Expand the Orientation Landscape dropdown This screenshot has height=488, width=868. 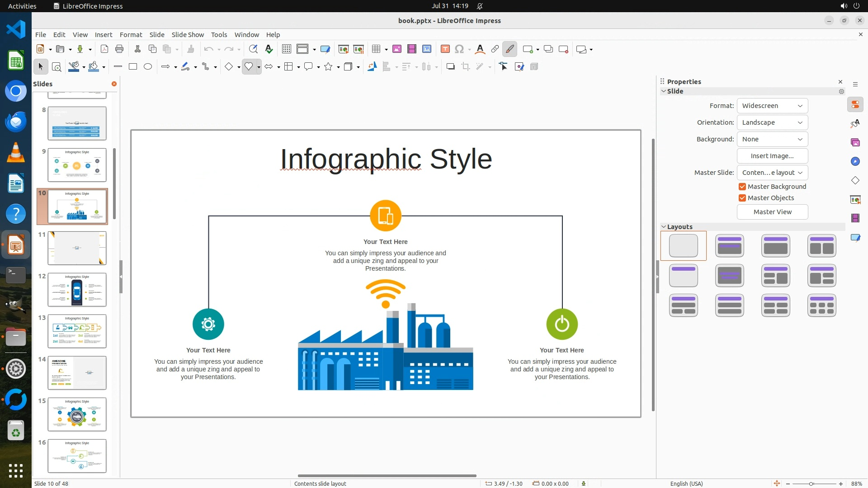point(772,122)
